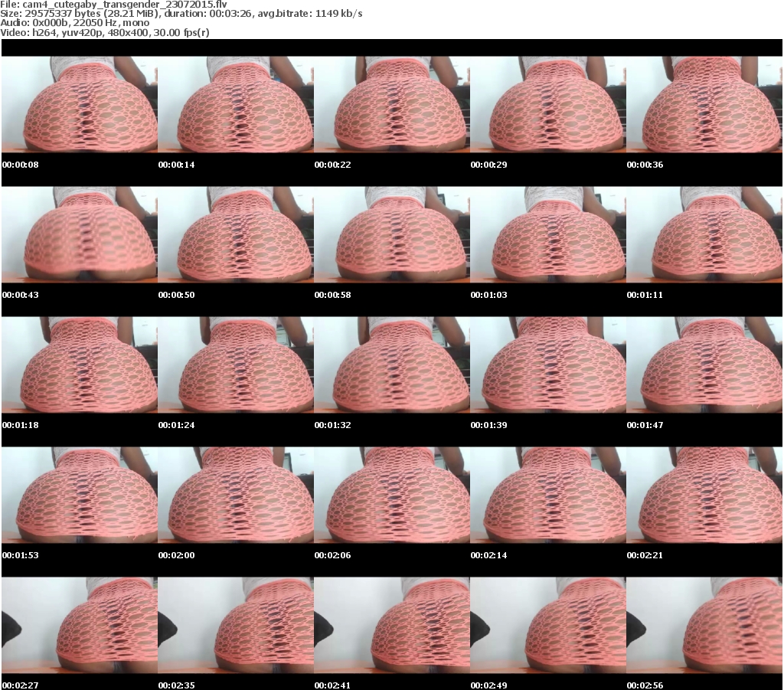Choose the frame at 00:02:56
This screenshot has height=690, width=784.
coord(704,625)
